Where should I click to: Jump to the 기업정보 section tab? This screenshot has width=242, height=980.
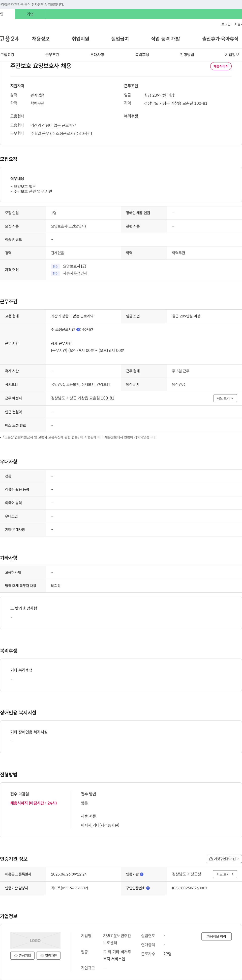coord(232,55)
